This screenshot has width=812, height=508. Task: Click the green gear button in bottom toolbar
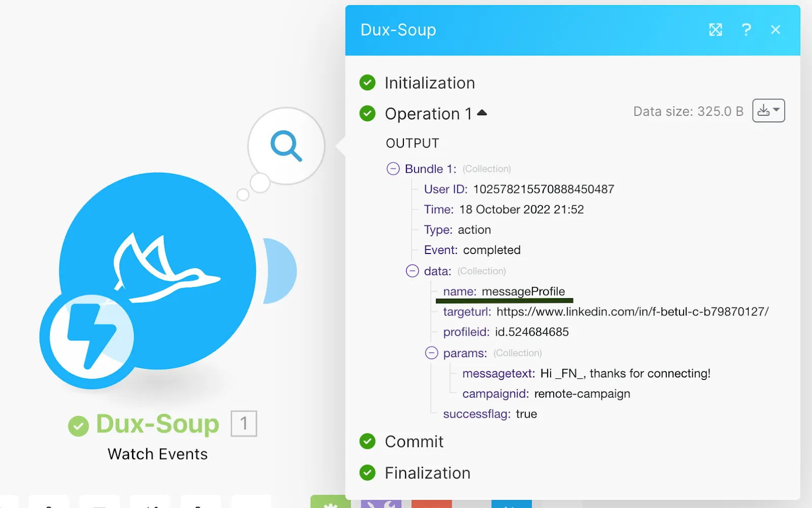[x=330, y=501]
